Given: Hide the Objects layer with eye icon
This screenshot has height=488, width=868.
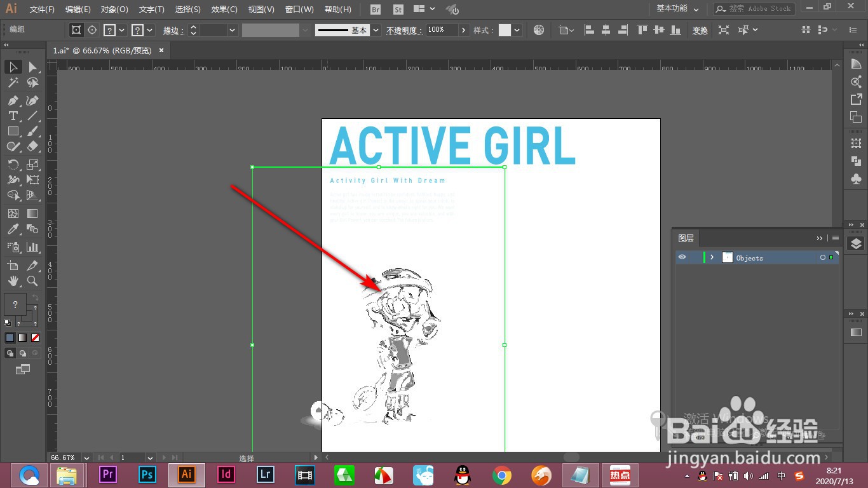Looking at the screenshot, I should coord(682,257).
